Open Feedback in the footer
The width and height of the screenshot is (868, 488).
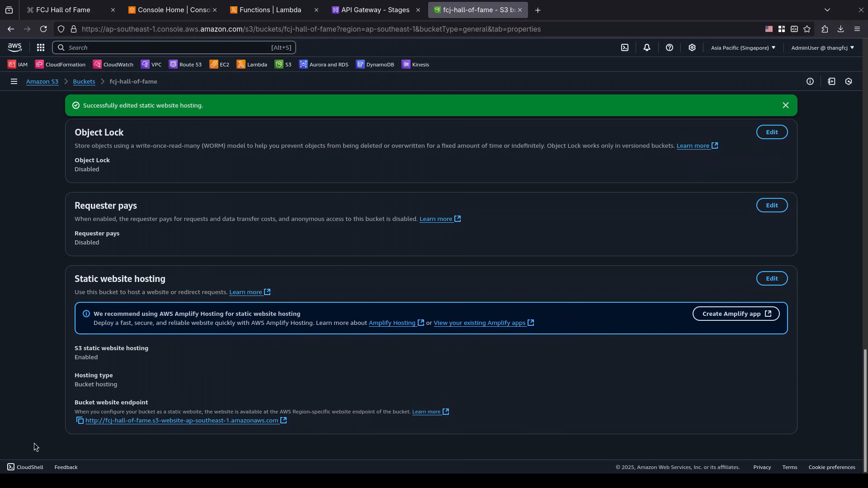pyautogui.click(x=66, y=467)
